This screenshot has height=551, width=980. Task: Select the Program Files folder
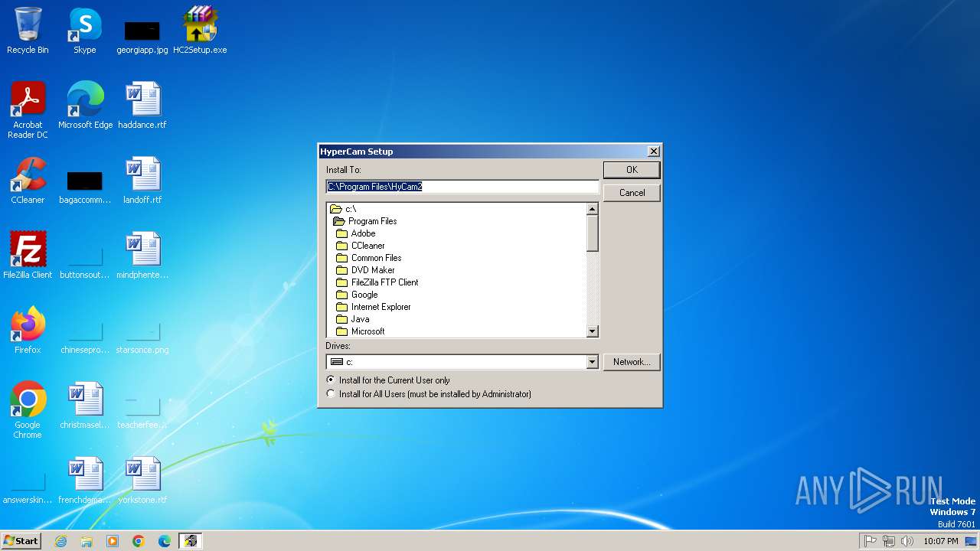tap(365, 221)
